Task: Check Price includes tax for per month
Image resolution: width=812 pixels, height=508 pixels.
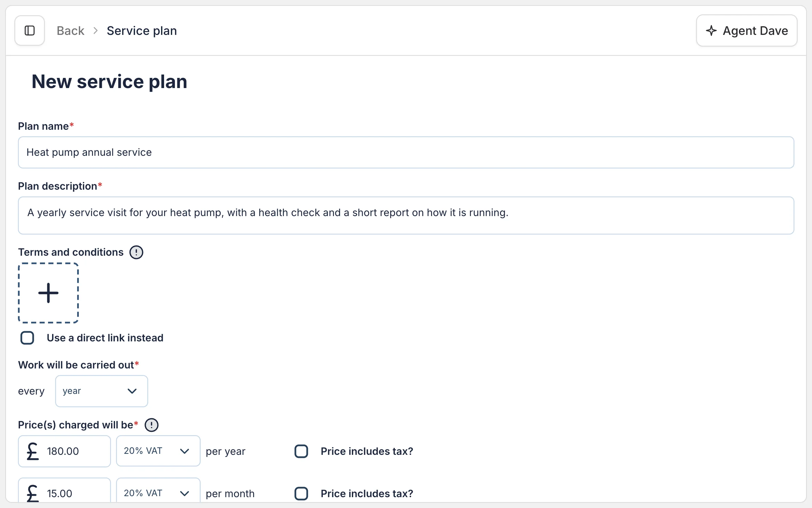Action: coord(301,494)
